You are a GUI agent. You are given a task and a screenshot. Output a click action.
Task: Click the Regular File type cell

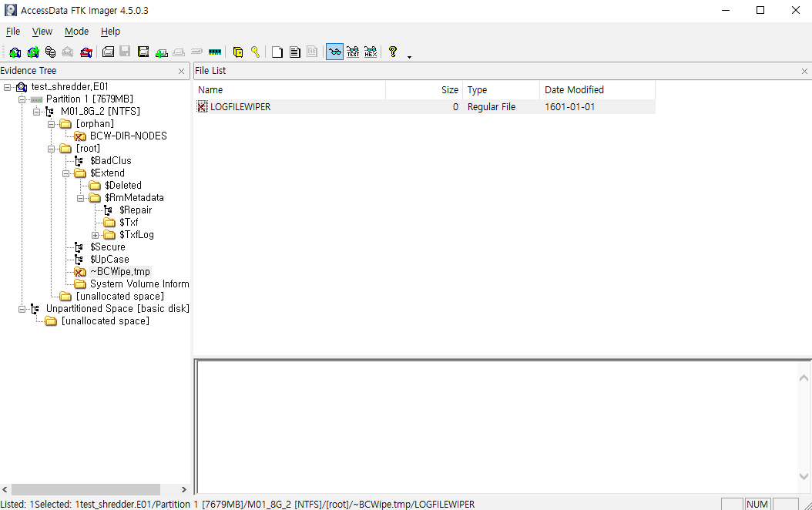click(492, 107)
